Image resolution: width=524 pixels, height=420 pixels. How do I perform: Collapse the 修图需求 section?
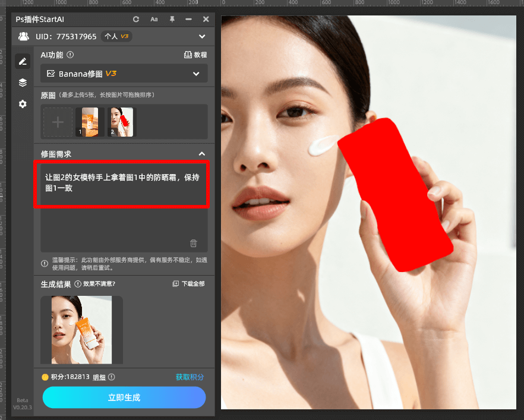pos(202,153)
